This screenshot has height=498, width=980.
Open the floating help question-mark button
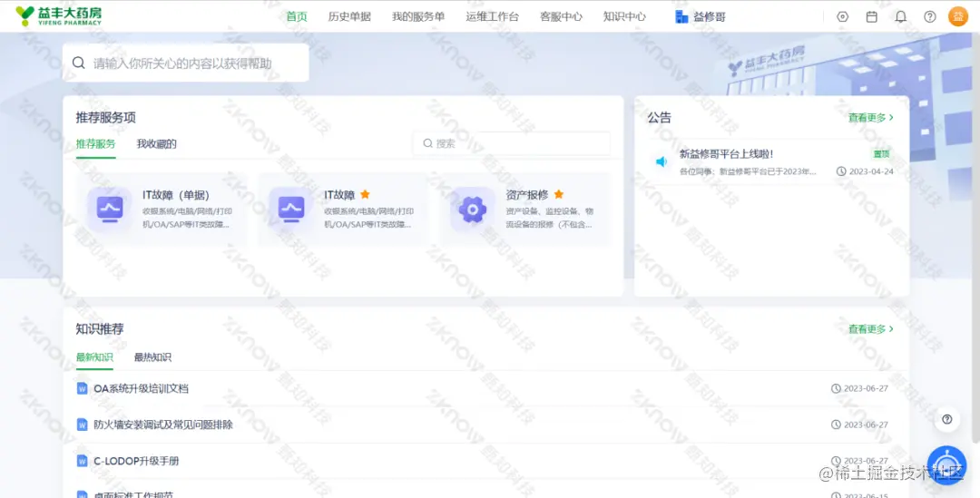[x=946, y=419]
